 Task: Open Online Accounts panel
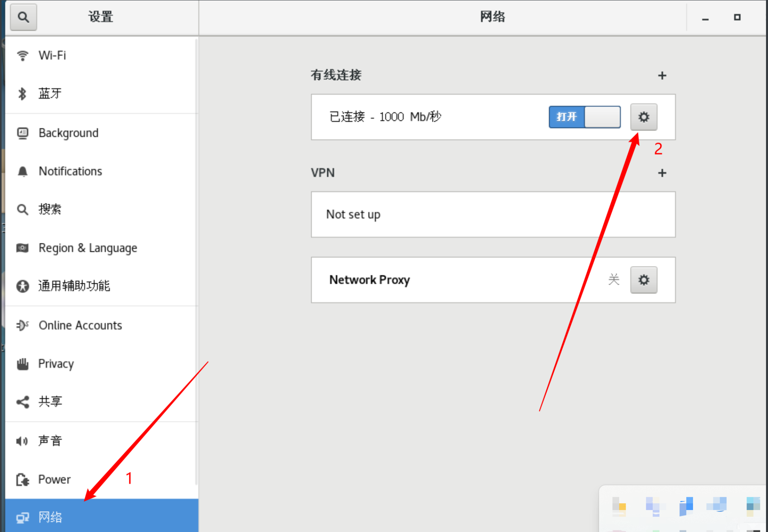pyautogui.click(x=80, y=325)
